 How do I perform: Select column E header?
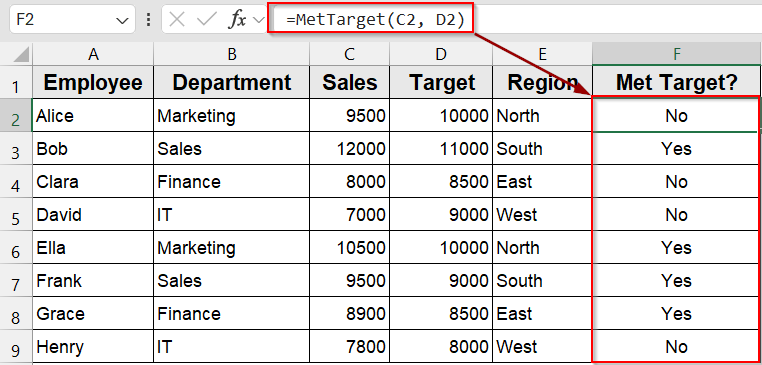[x=542, y=54]
